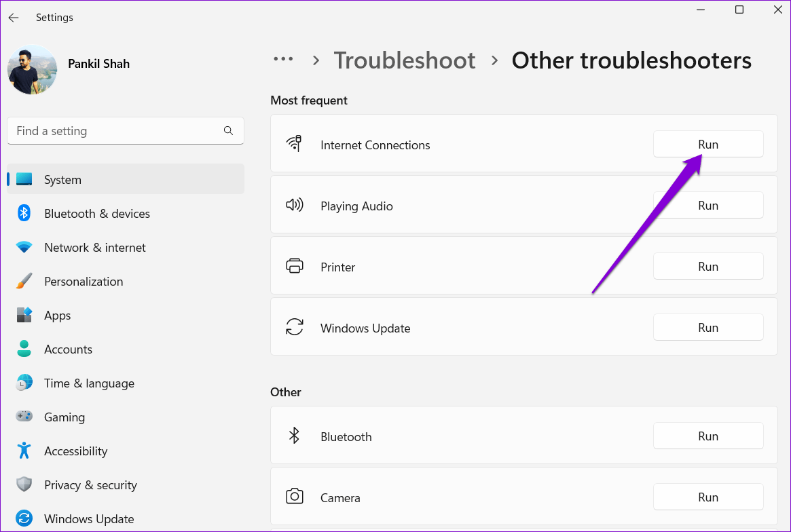Click the Gaming controller icon
The height and width of the screenshot is (532, 791).
click(x=24, y=417)
